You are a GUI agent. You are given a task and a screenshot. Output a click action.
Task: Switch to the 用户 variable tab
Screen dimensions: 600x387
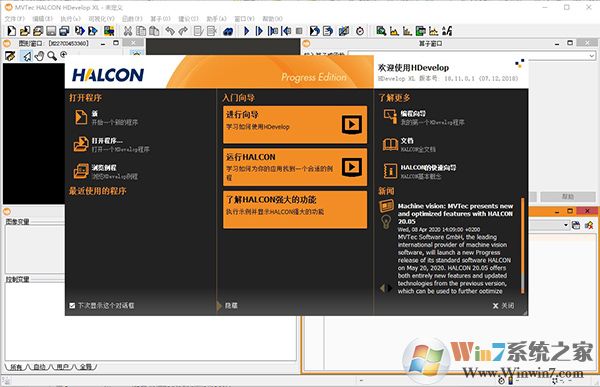click(x=62, y=367)
